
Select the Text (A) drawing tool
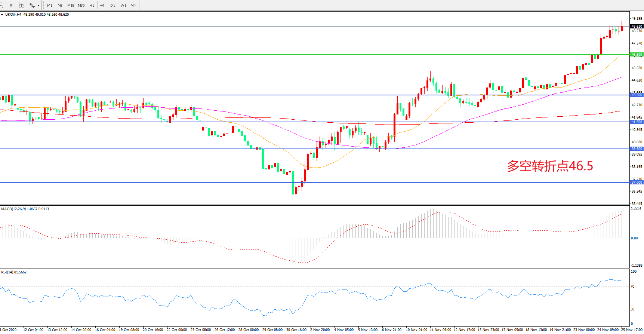point(11,5)
